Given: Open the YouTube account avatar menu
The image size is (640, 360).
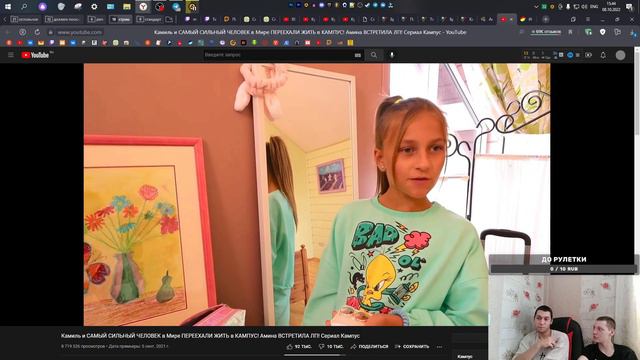Looking at the screenshot, I should [x=620, y=55].
